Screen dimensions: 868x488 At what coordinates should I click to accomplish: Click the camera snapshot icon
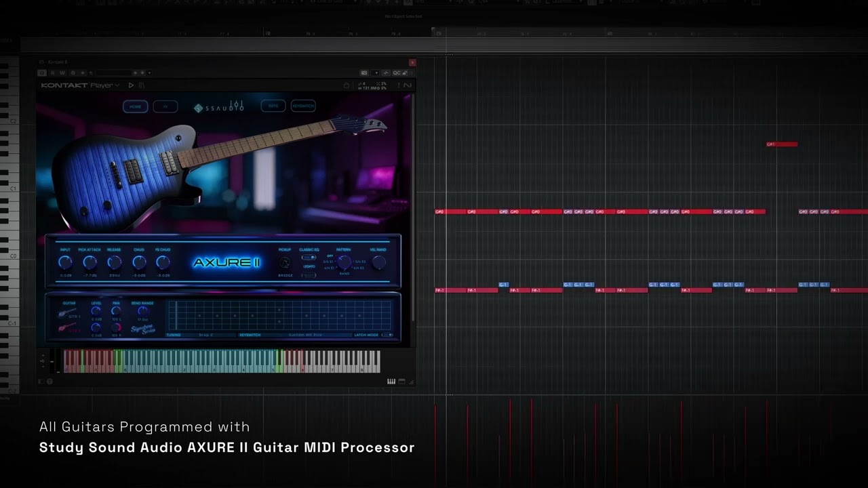click(x=364, y=73)
